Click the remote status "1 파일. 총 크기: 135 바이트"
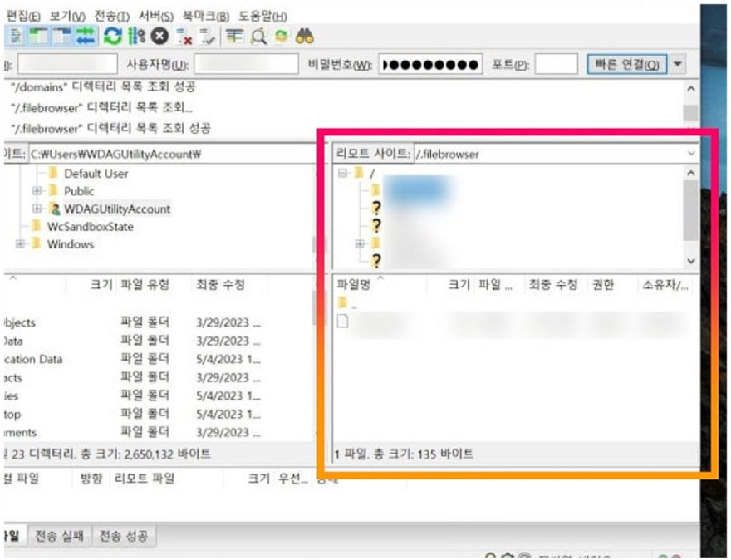Viewport: 731px width, 560px height. [x=404, y=454]
